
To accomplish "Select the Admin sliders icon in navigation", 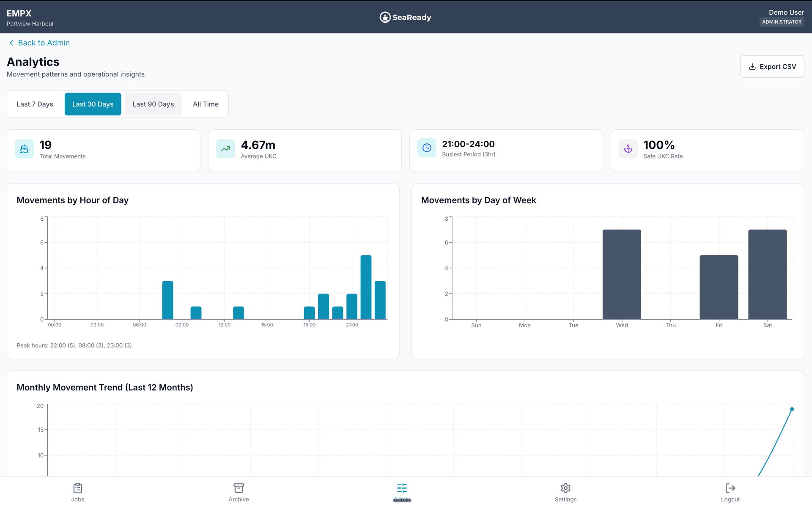I will tap(402, 488).
